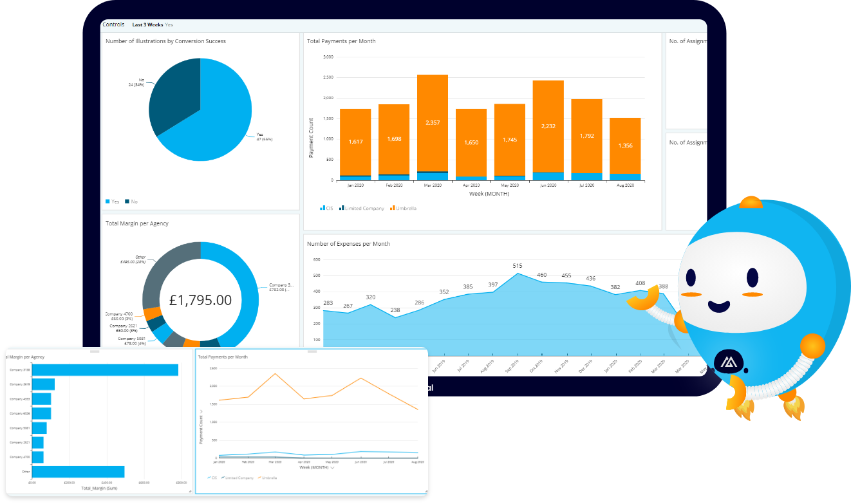Select the Aug 2020 bar labeled 1,356

click(626, 145)
